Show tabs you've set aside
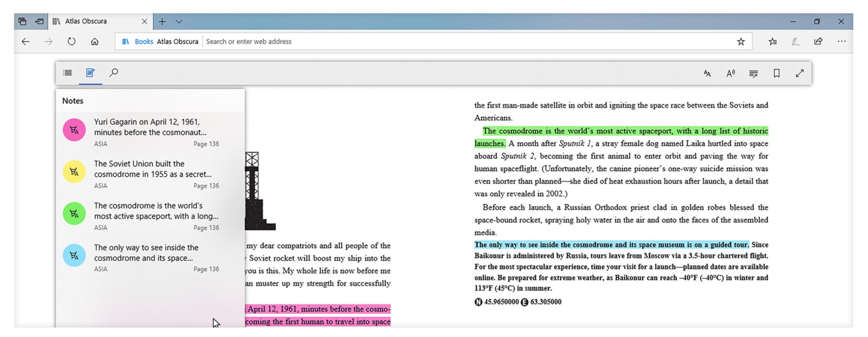This screenshot has height=337, width=868. point(22,21)
